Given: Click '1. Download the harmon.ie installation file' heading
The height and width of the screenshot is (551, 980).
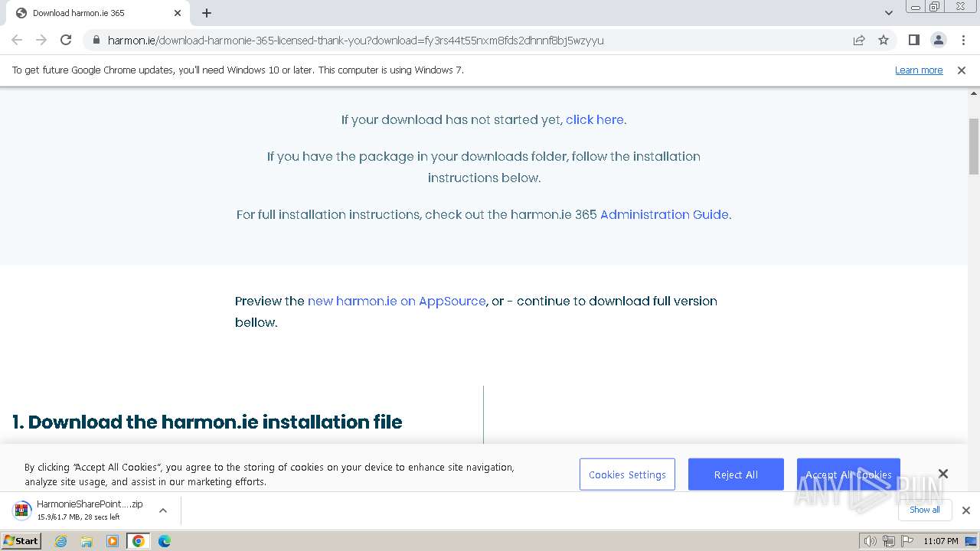Looking at the screenshot, I should [x=207, y=422].
